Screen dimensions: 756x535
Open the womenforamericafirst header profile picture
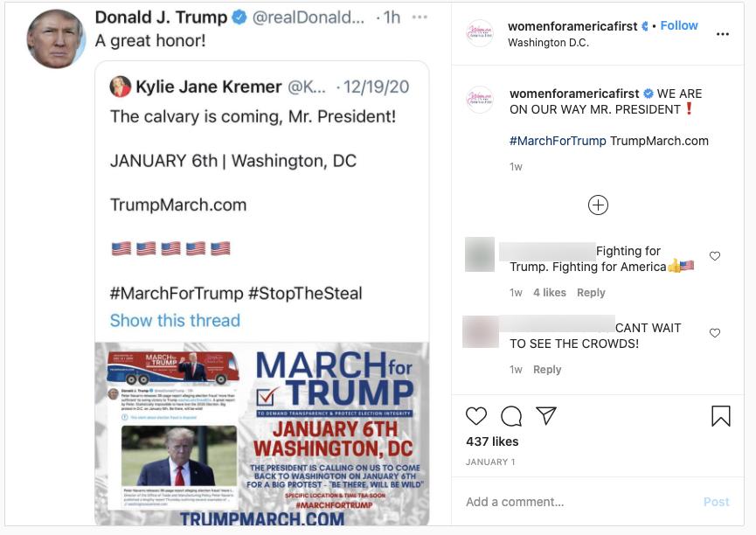pyautogui.click(x=480, y=33)
